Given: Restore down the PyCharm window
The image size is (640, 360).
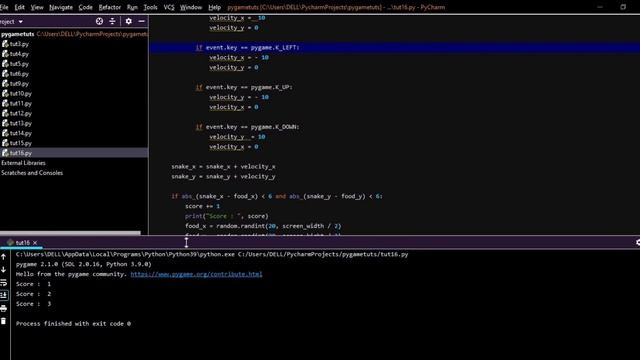Looking at the screenshot, I should [x=623, y=7].
